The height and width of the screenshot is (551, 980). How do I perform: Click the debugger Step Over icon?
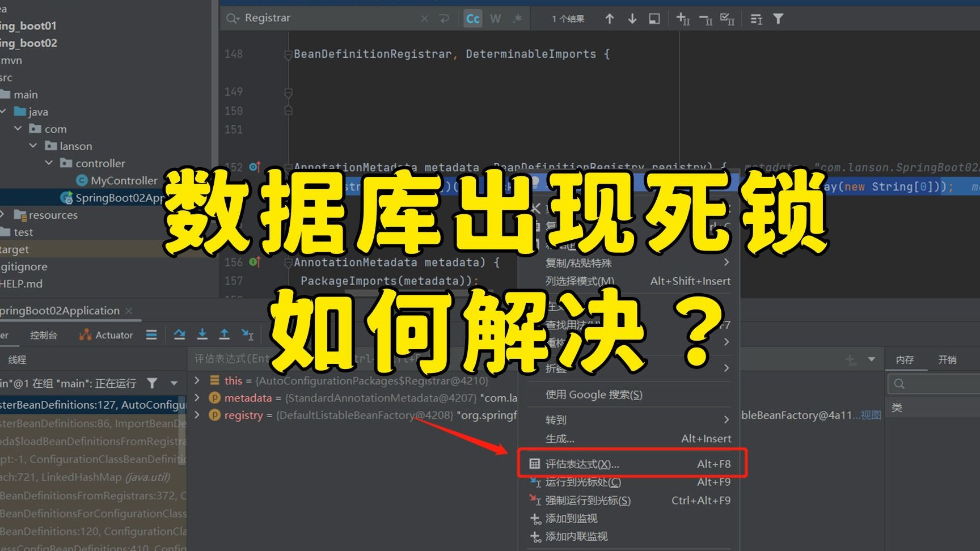click(x=180, y=334)
